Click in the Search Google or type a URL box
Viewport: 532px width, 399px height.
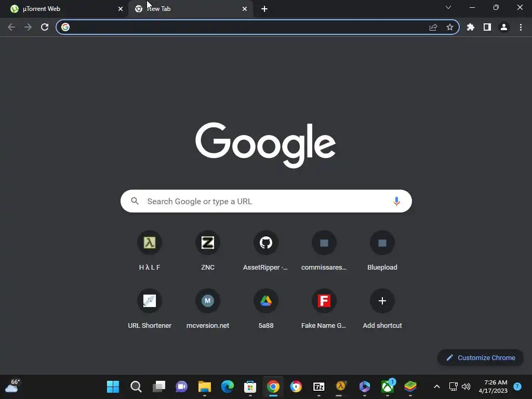tap(266, 201)
